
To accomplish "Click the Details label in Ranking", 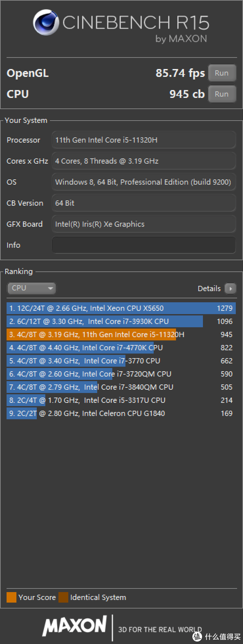I will [x=209, y=289].
